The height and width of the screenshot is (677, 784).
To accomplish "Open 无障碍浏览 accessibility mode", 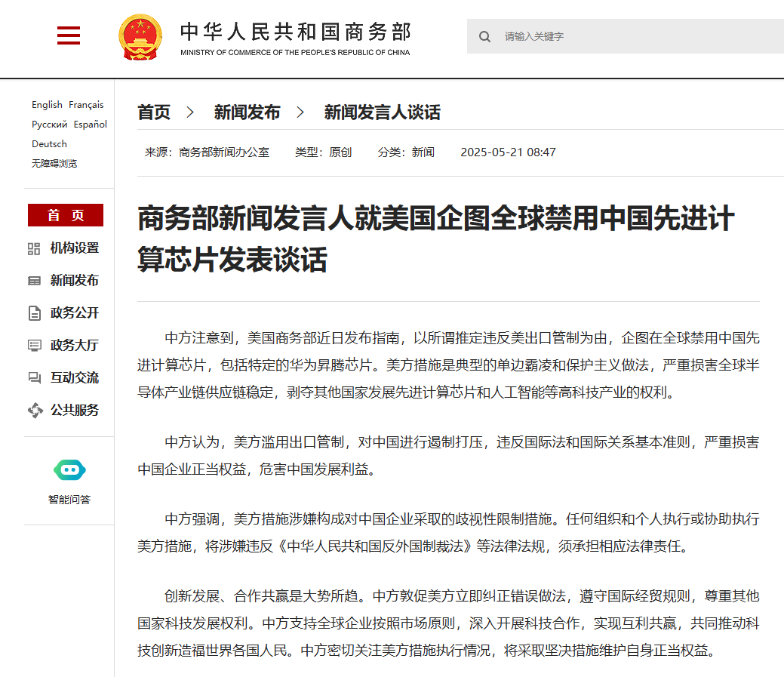I will [54, 164].
